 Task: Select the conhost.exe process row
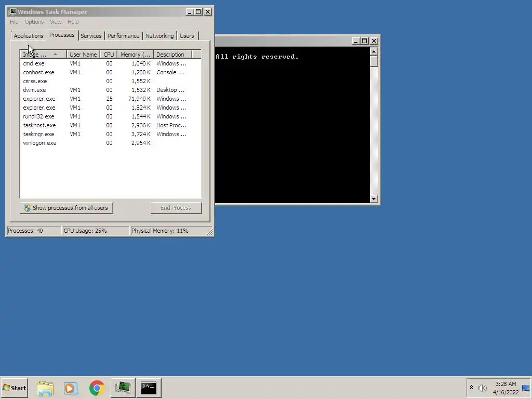[x=111, y=72]
